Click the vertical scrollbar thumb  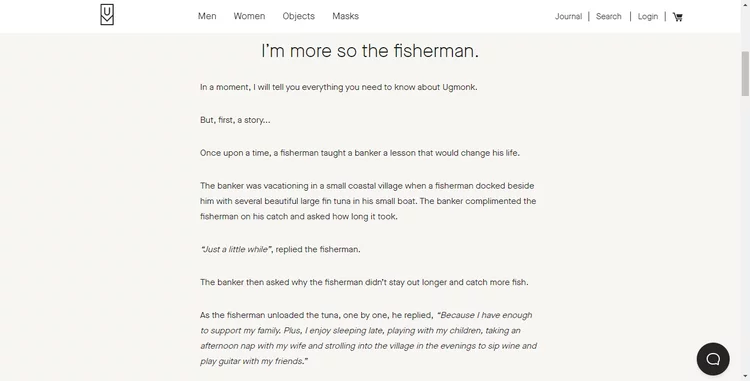tap(745, 74)
